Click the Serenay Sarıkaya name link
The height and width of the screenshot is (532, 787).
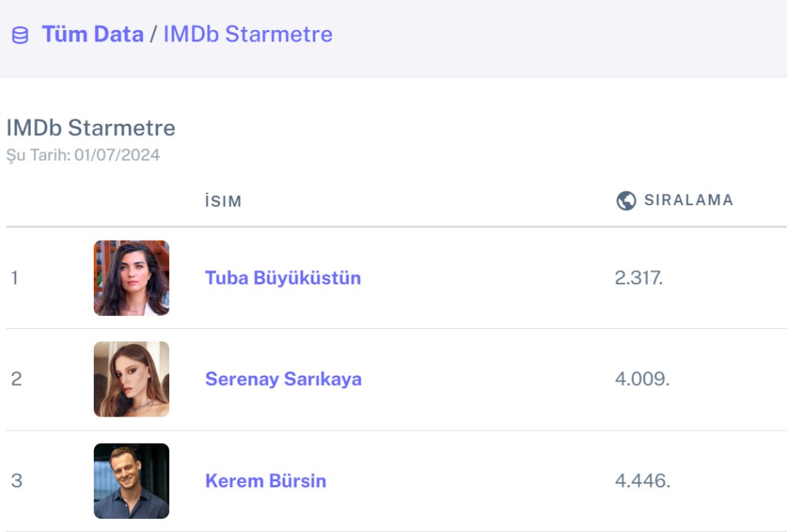pyautogui.click(x=283, y=379)
